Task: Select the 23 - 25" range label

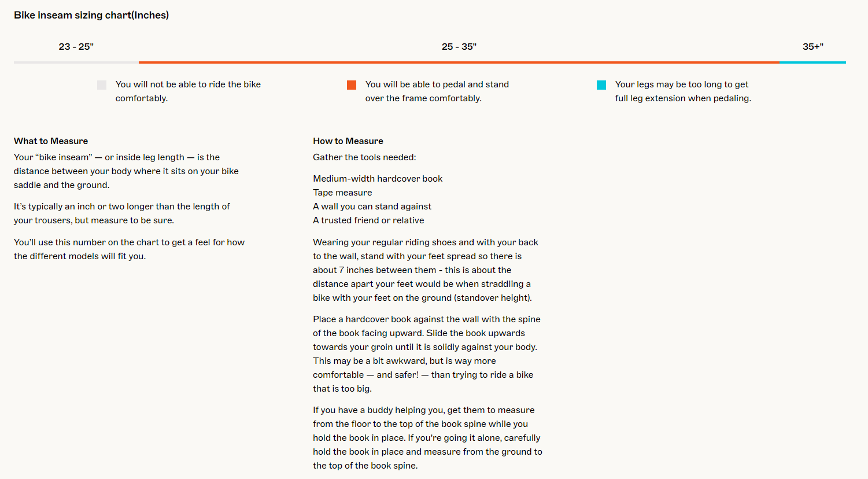Action: [76, 47]
